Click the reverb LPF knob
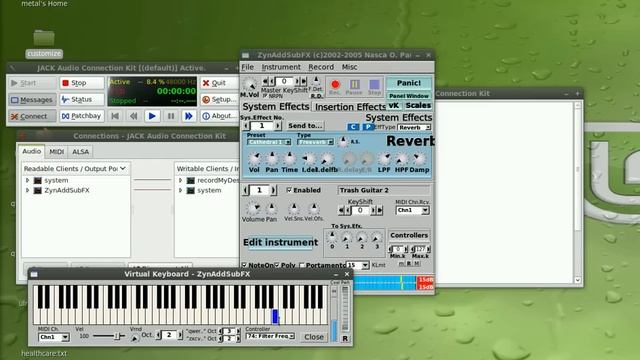640x360 pixels. coord(384,158)
